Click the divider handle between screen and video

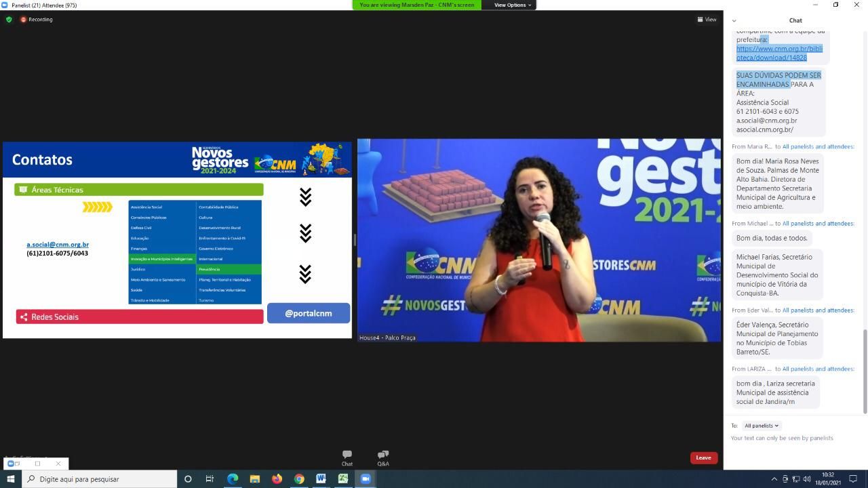click(355, 239)
